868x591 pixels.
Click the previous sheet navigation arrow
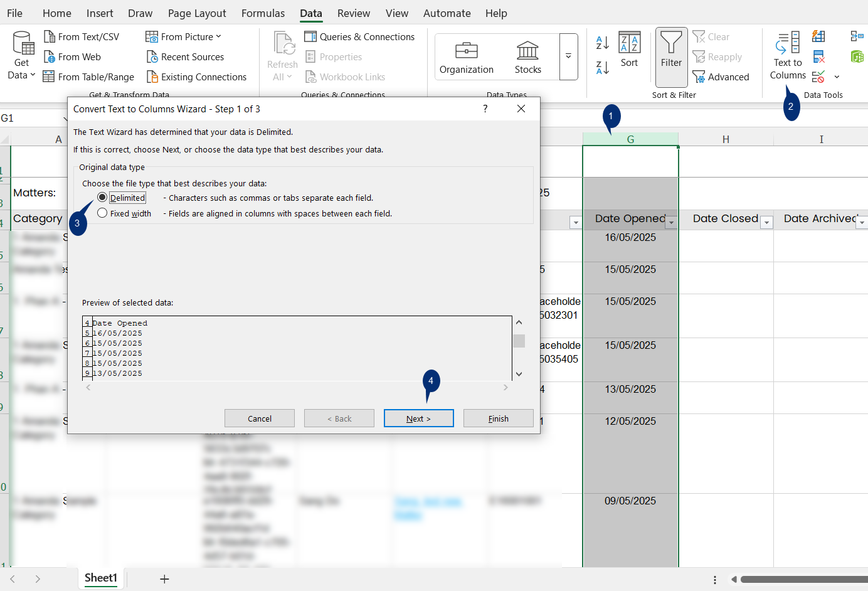pyautogui.click(x=13, y=579)
